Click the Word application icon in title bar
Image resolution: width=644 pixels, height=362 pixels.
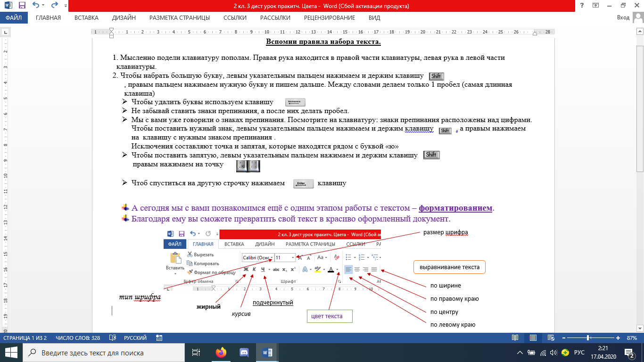(x=8, y=6)
